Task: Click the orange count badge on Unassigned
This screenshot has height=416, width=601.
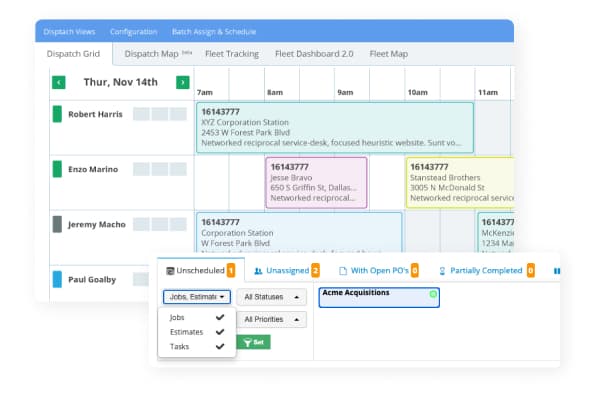Action: pos(316,270)
